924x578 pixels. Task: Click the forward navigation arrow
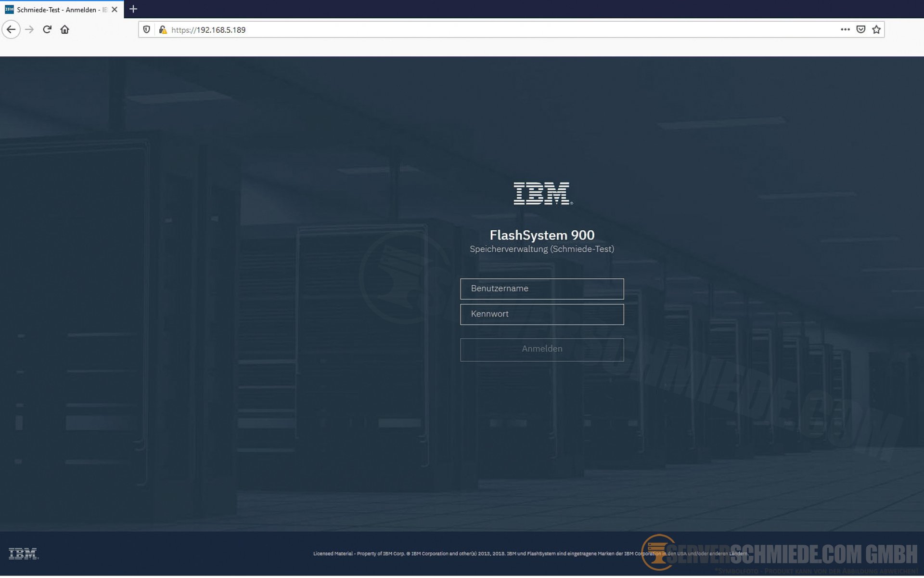(x=29, y=30)
